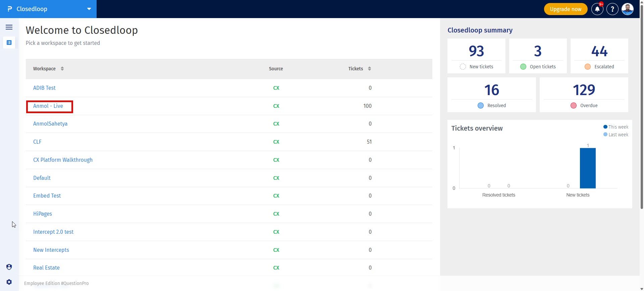This screenshot has height=291, width=644.
Task: Open the New Intercepts workspace
Action: [x=51, y=250]
